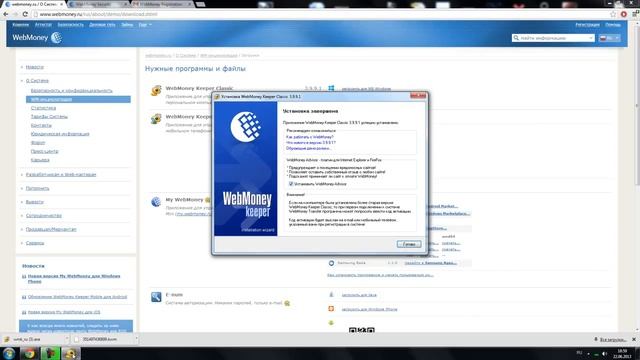Open the first item in the top navigation bar
The width and height of the screenshot is (640, 360).
point(20,25)
